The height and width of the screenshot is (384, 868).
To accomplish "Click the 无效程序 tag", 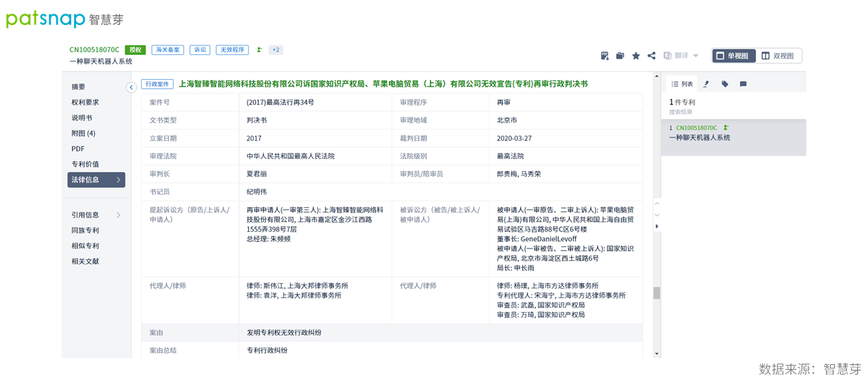I will [232, 49].
